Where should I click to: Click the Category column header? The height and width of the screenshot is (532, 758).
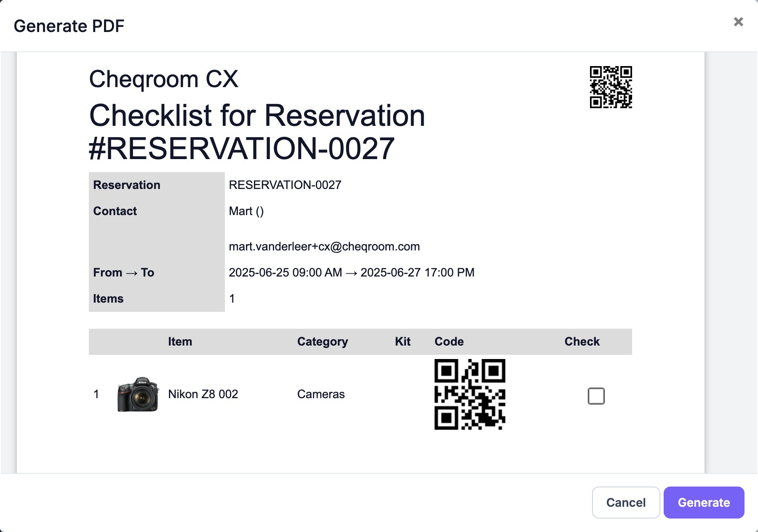click(323, 342)
